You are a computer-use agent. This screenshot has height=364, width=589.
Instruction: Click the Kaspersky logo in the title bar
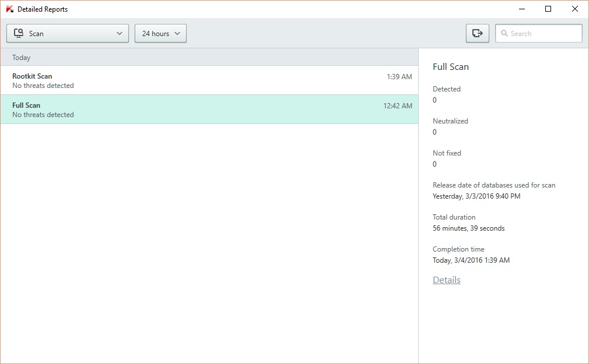pyautogui.click(x=9, y=9)
